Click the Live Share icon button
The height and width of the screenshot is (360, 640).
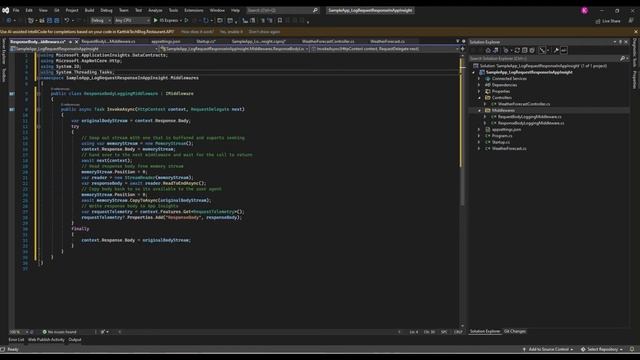(608, 21)
